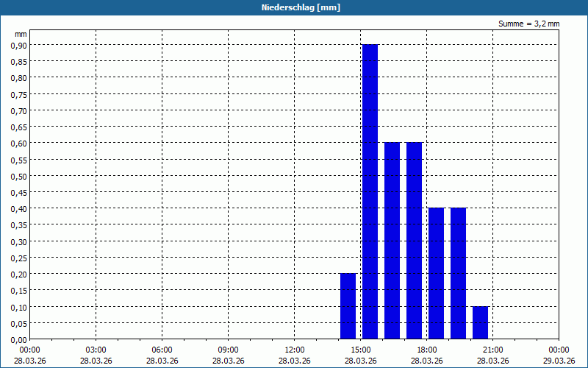Select the tallest blue bar reaching 0,90 mm
This screenshot has width=588, height=368.
(x=370, y=191)
